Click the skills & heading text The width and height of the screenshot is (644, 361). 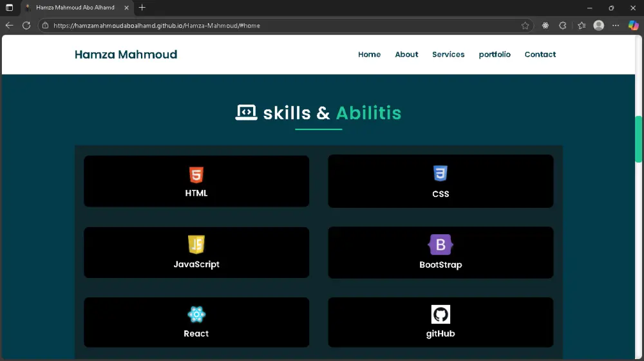[296, 113]
